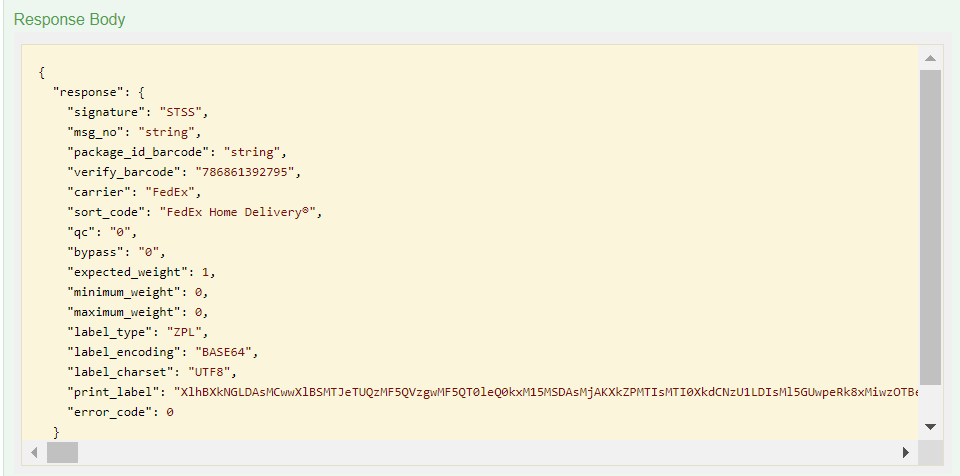Click the horizontal scrollbar right arrow
This screenshot has width=960, height=476.
pyautogui.click(x=906, y=453)
